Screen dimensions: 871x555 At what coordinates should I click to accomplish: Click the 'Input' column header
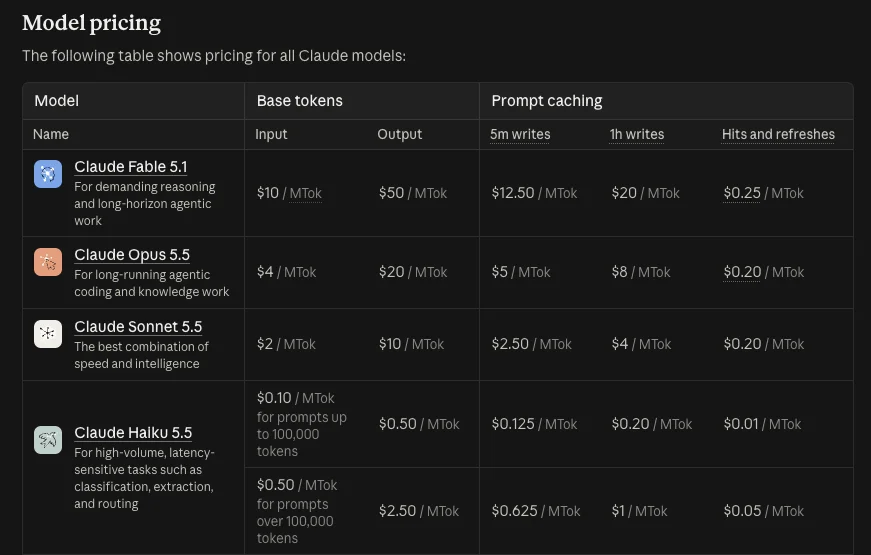[271, 134]
